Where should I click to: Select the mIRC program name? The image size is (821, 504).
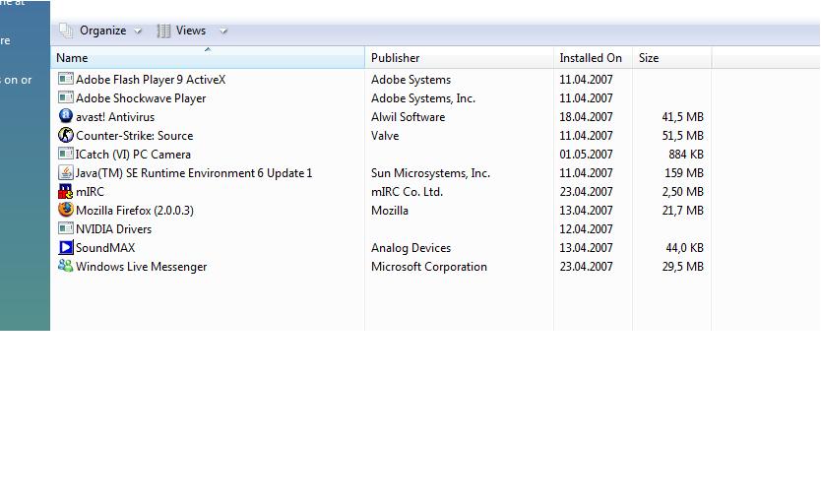(x=90, y=192)
